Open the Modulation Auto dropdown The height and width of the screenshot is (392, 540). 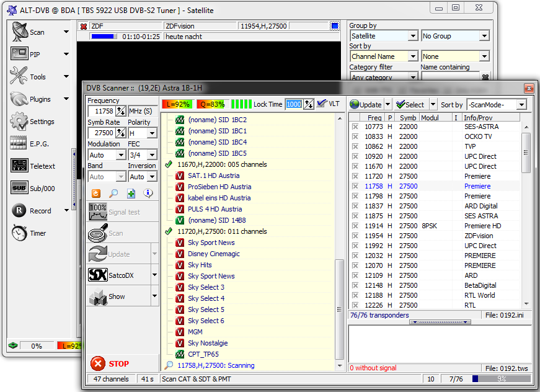pos(120,155)
